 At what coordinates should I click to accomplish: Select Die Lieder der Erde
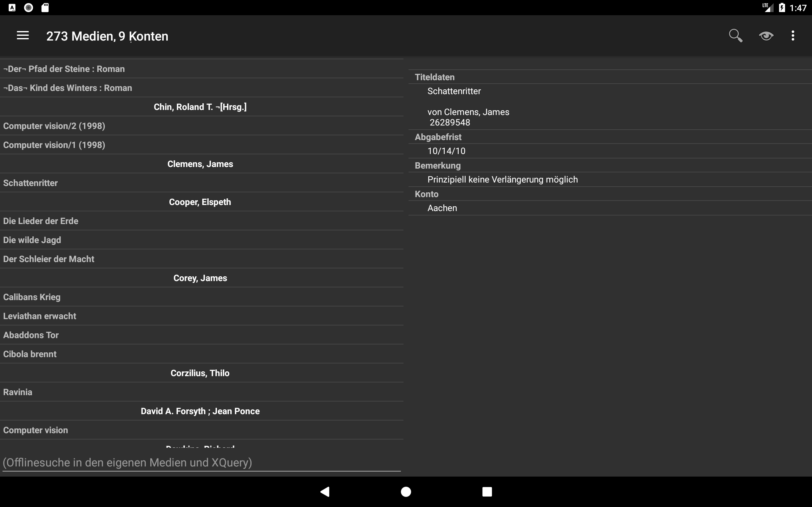point(41,221)
